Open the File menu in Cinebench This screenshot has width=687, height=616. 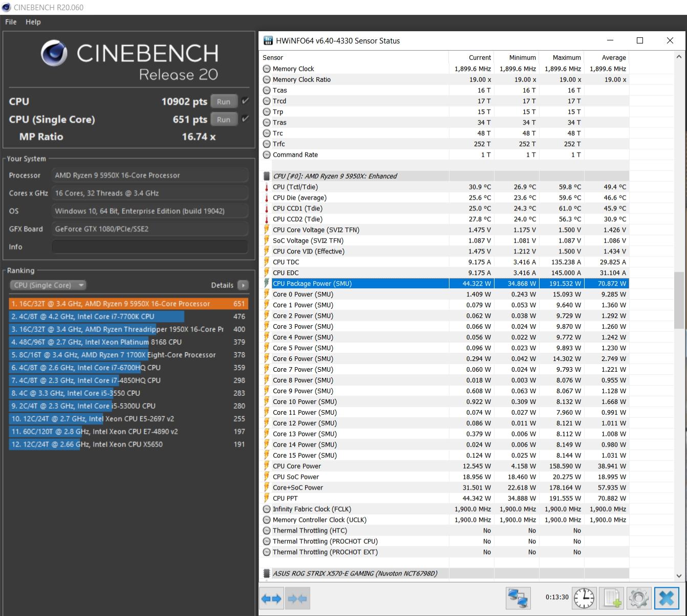(11, 22)
